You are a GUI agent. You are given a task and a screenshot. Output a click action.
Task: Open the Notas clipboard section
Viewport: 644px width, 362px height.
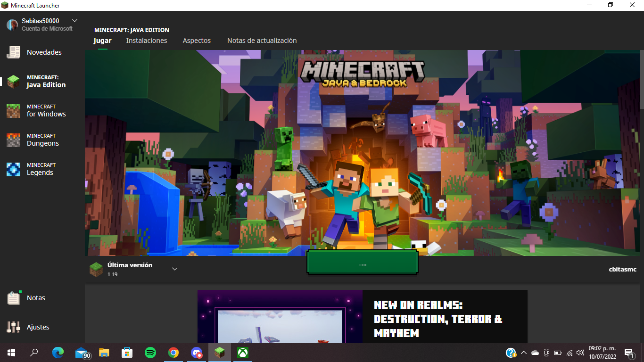(x=36, y=298)
